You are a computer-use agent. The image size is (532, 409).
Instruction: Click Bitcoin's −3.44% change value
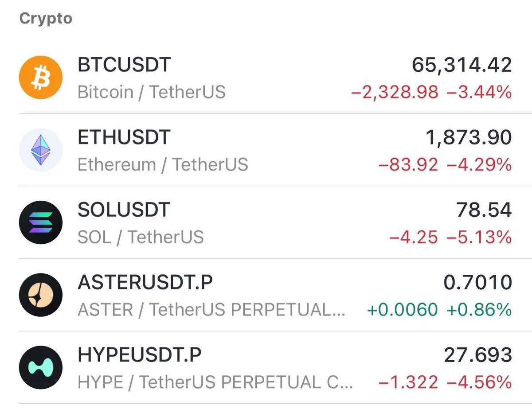point(479,93)
